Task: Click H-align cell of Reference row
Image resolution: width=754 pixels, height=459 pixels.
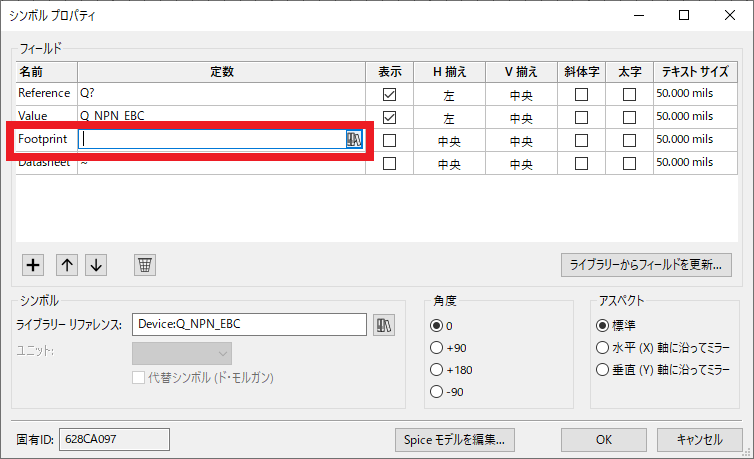Action: pos(449,94)
